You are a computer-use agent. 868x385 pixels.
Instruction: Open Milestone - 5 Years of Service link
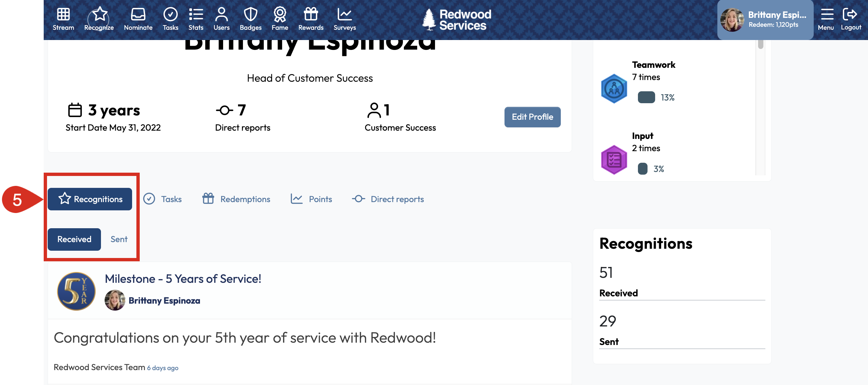pyautogui.click(x=183, y=278)
